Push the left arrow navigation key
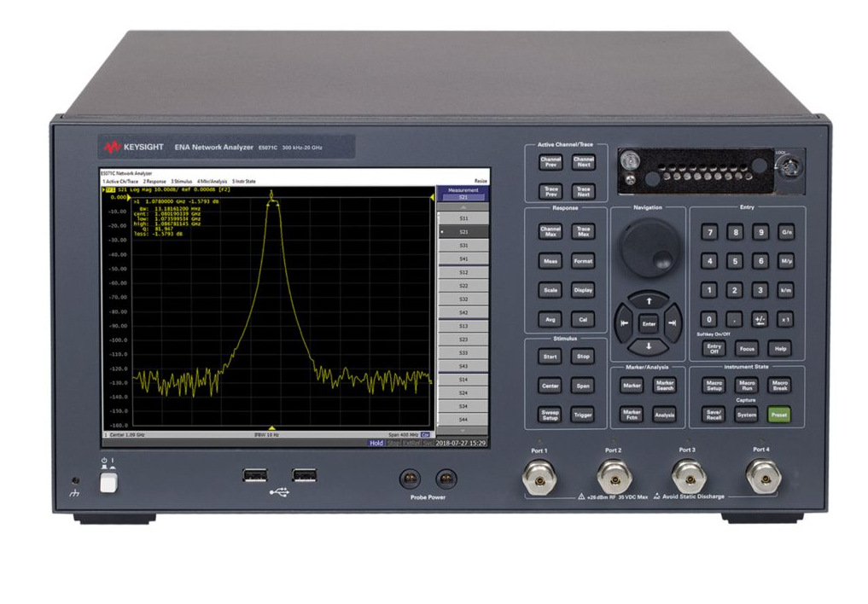This screenshot has height=604, width=868. coord(625,323)
